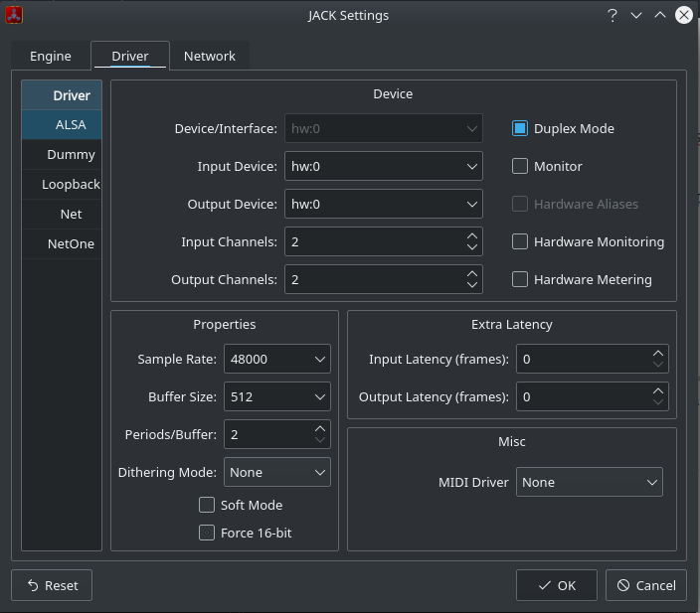This screenshot has width=700, height=613.
Task: Increase Output Channels with up arrow
Action: 472,274
